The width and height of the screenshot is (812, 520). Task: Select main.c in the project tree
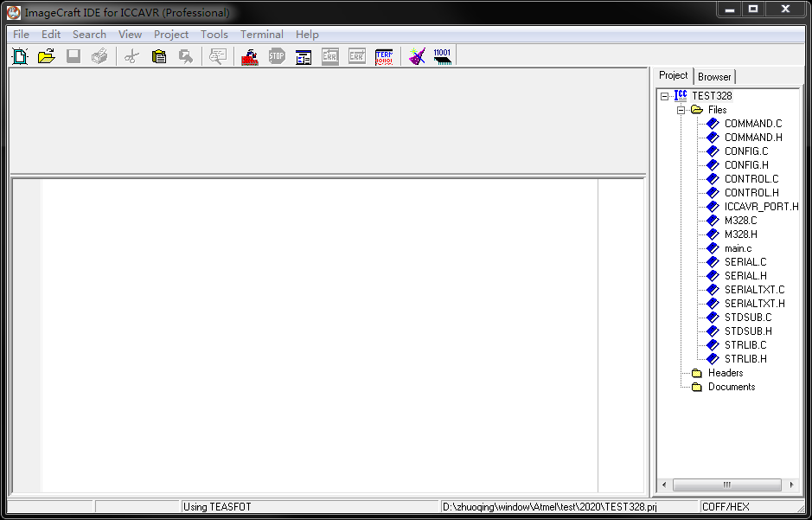coord(737,247)
